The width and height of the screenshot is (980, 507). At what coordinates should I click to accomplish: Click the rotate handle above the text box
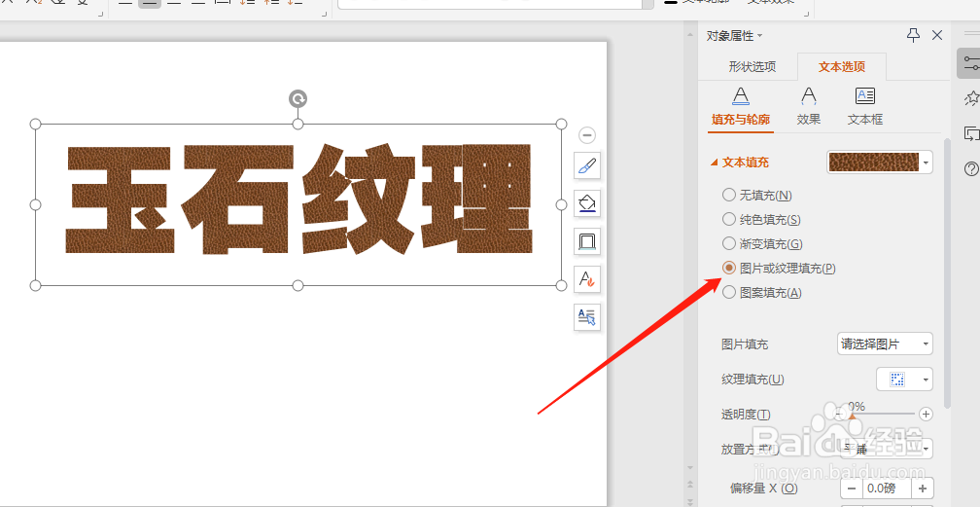pyautogui.click(x=298, y=99)
